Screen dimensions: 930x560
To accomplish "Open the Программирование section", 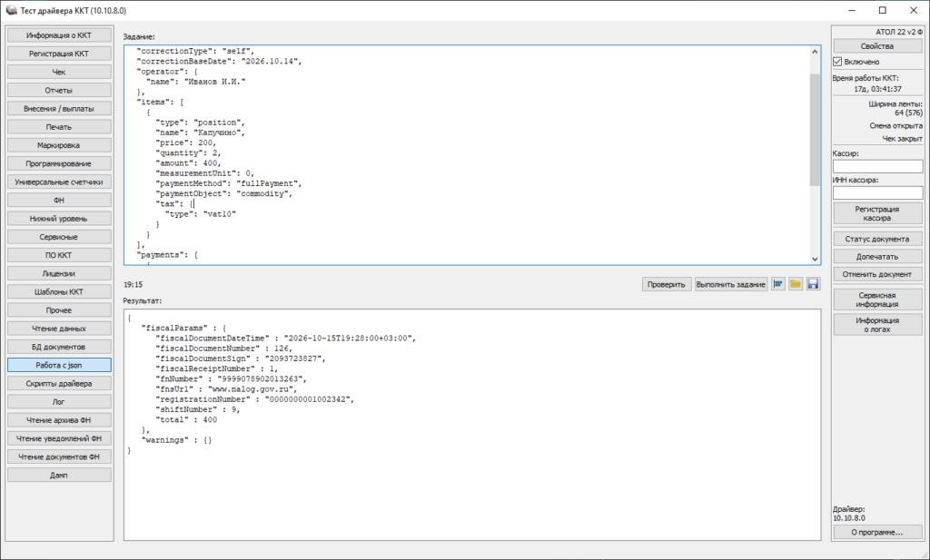I will click(x=59, y=164).
